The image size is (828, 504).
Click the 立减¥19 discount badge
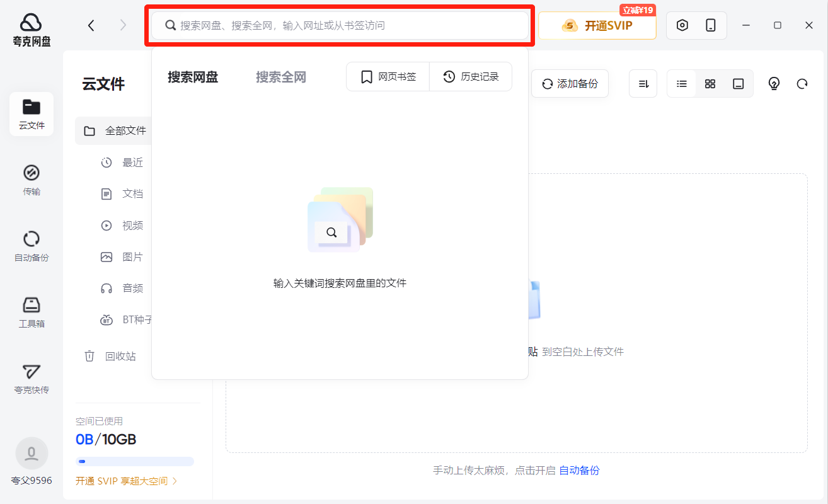[x=638, y=10]
